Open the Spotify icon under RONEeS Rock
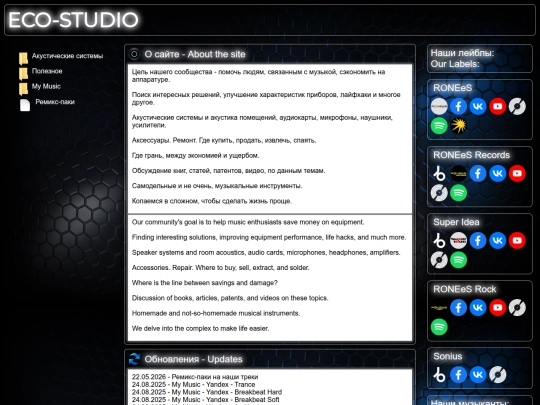 pos(439,327)
